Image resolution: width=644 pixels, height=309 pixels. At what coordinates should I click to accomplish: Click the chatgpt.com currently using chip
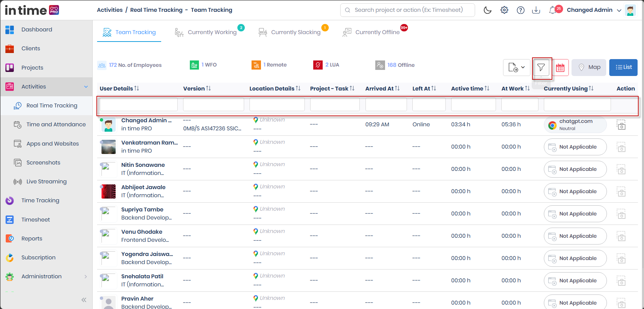tap(575, 125)
